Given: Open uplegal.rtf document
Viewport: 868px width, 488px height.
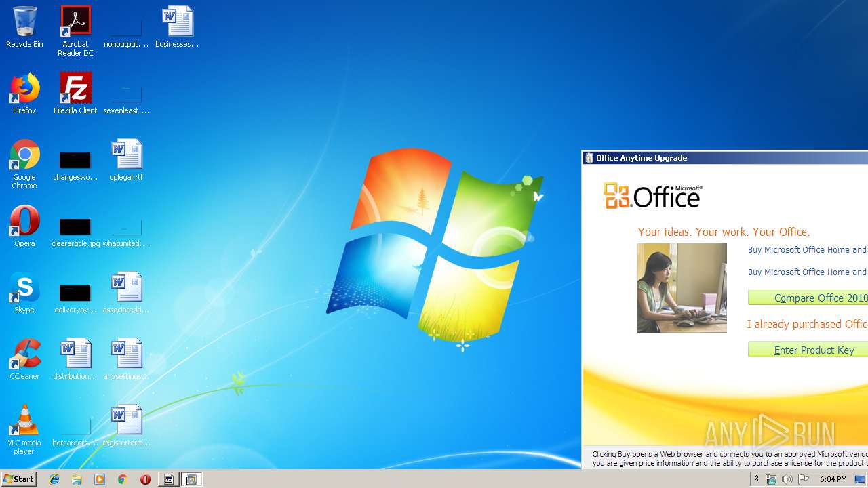Looking at the screenshot, I should (x=126, y=160).
